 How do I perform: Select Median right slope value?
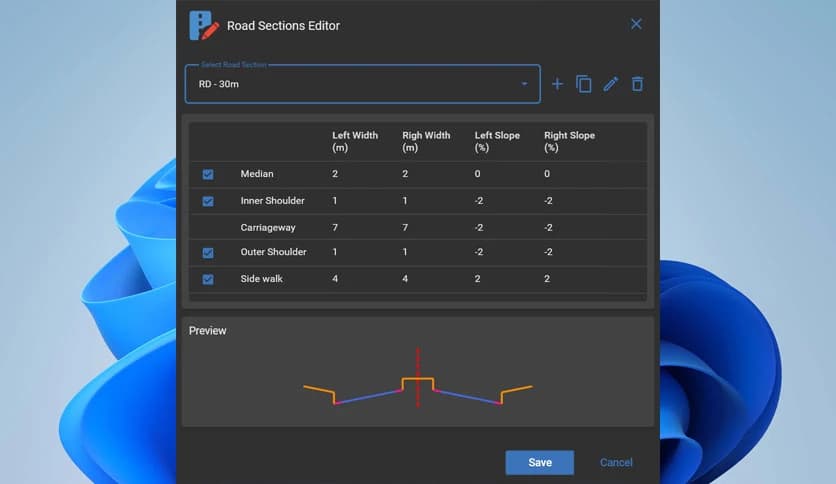tap(547, 174)
